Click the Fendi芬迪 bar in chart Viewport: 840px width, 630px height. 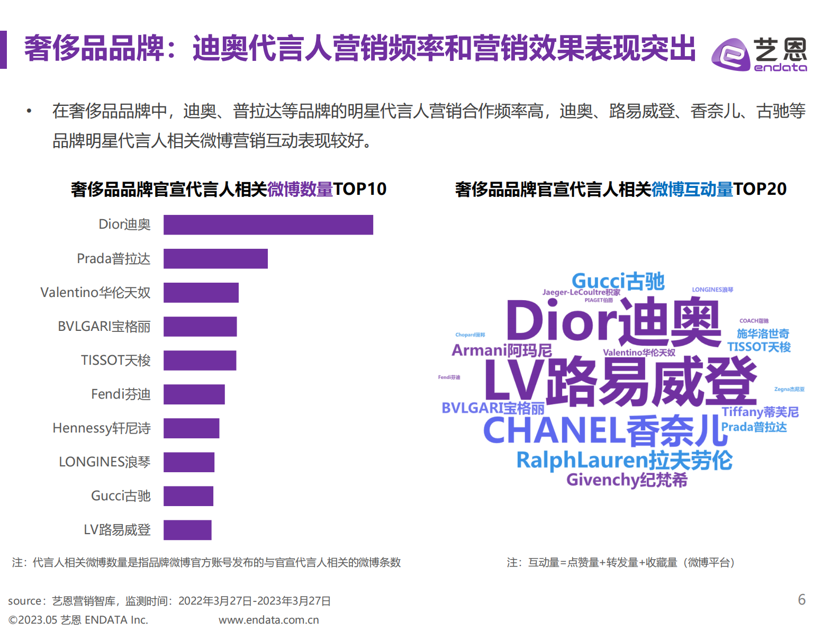(x=194, y=394)
